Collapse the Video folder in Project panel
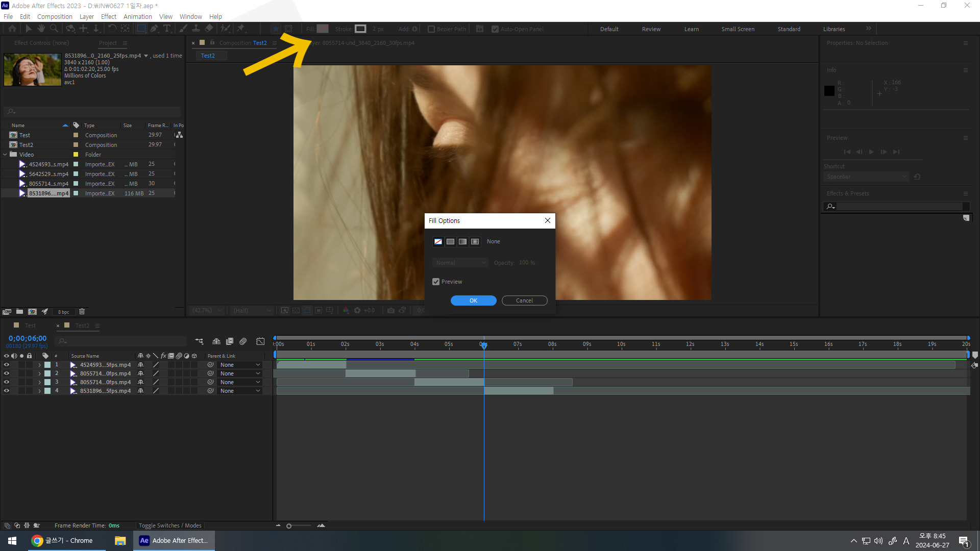 5,155
